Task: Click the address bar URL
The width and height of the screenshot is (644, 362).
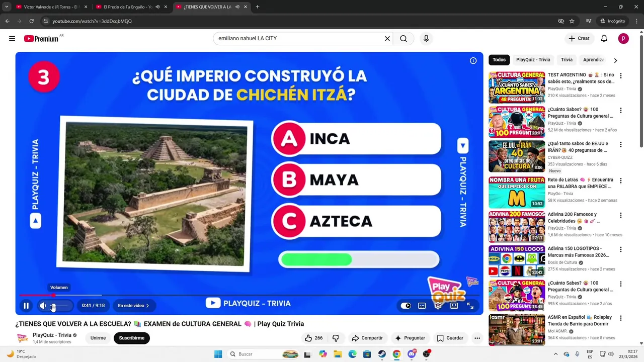Action: click(x=92, y=21)
